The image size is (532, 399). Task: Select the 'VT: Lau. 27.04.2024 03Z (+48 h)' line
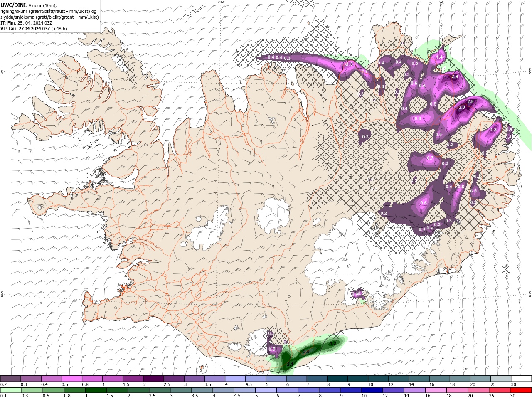click(x=34, y=29)
